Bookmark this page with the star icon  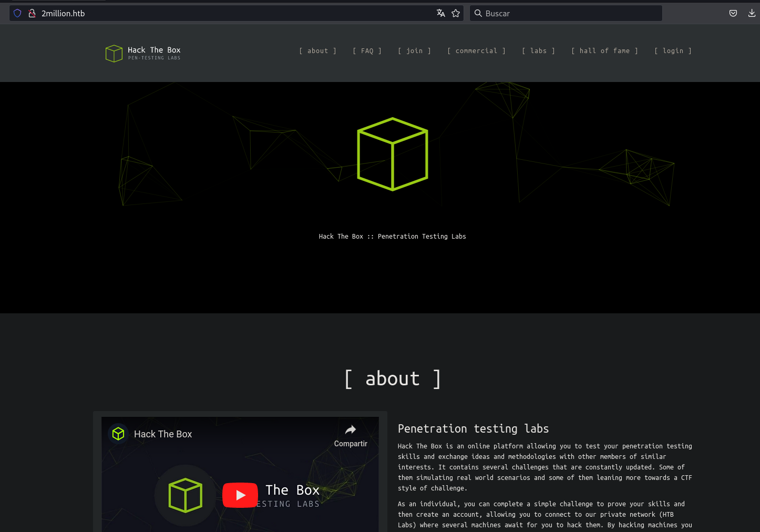click(x=456, y=13)
